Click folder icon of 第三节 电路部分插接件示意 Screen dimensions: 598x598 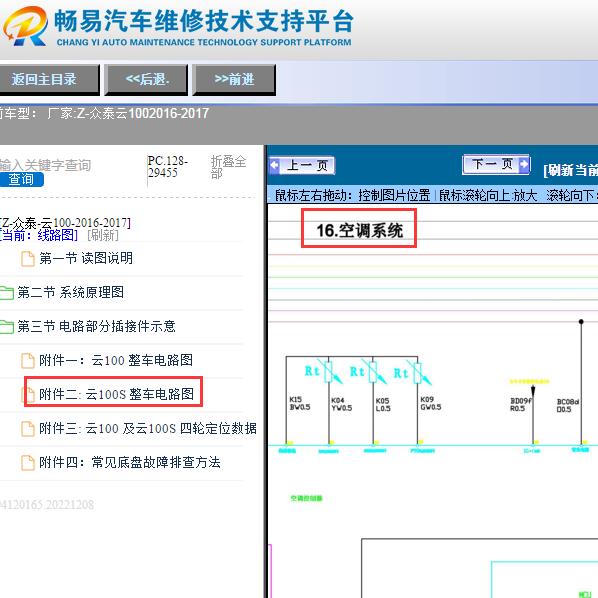coord(7,326)
